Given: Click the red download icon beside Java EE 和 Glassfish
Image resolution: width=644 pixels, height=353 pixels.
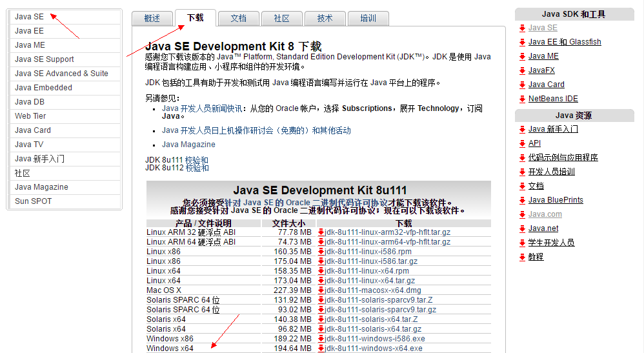Looking at the screenshot, I should pyautogui.click(x=522, y=42).
